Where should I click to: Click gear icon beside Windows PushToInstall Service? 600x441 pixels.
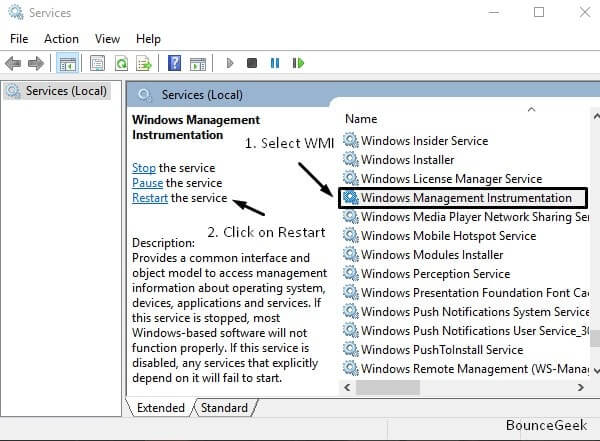click(351, 349)
